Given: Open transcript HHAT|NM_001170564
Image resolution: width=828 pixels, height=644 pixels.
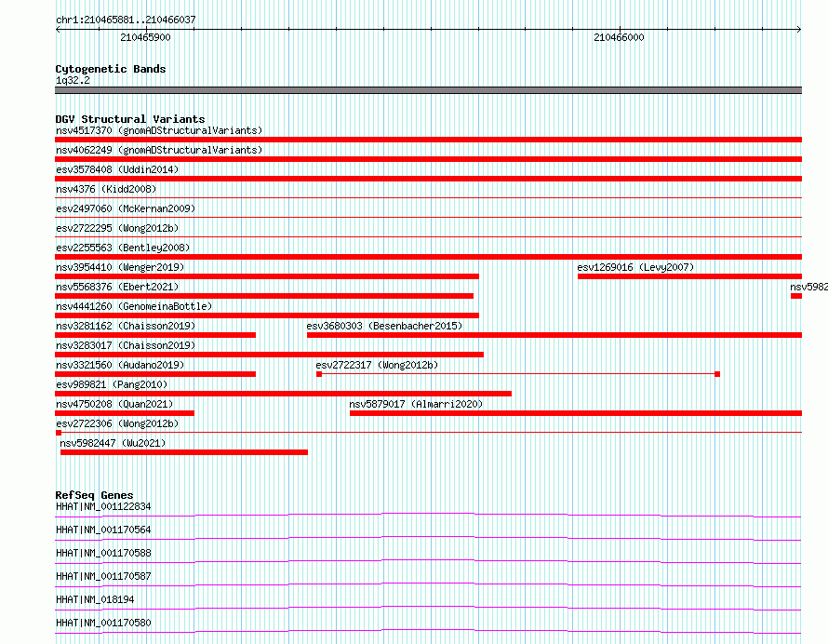Looking at the screenshot, I should click(x=103, y=530).
